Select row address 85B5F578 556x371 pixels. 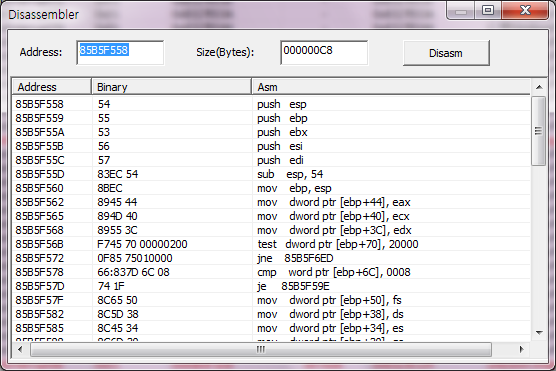[x=39, y=272]
